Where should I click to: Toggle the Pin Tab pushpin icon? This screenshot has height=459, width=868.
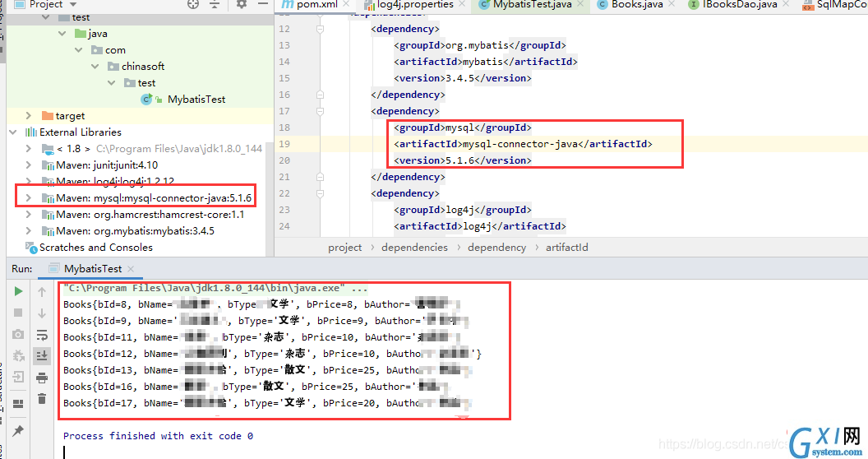coord(18,430)
